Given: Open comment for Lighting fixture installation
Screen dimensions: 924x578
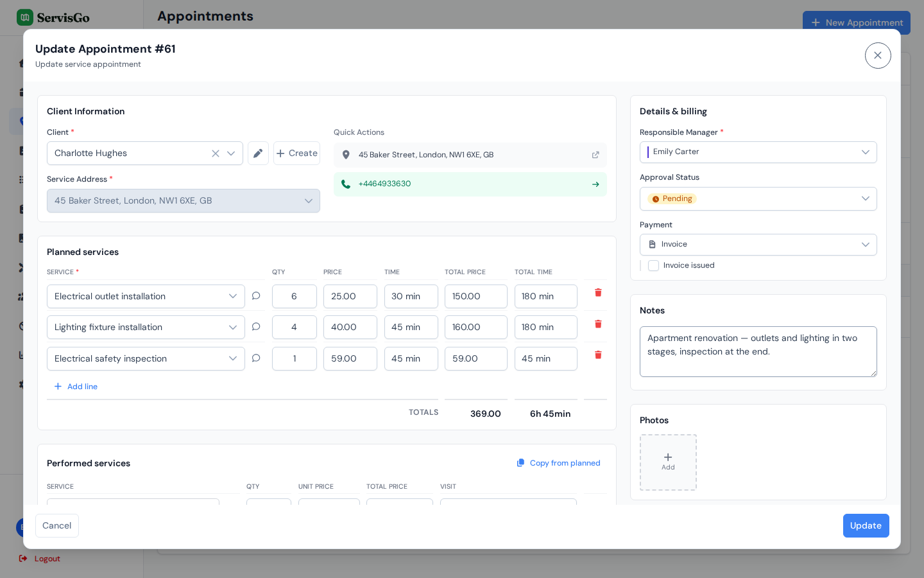Looking at the screenshot, I should point(256,327).
